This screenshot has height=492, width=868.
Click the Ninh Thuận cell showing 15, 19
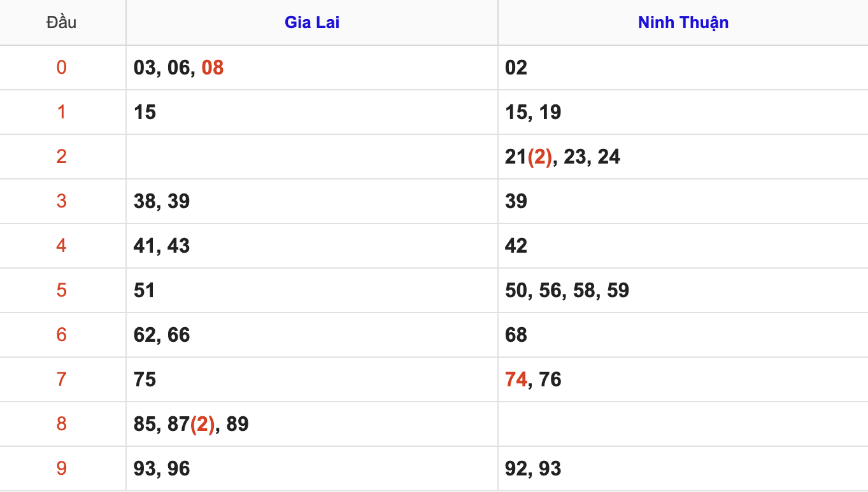coord(533,112)
